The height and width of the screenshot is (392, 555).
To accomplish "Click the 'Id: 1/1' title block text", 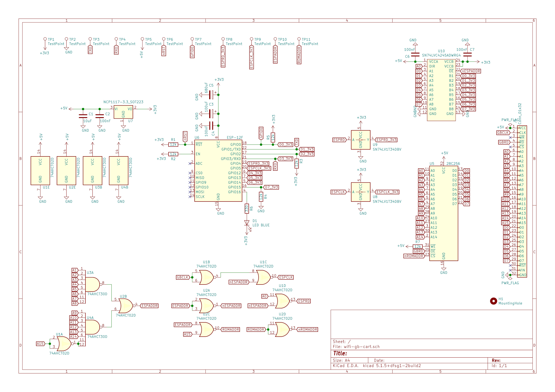I will tap(499, 366).
